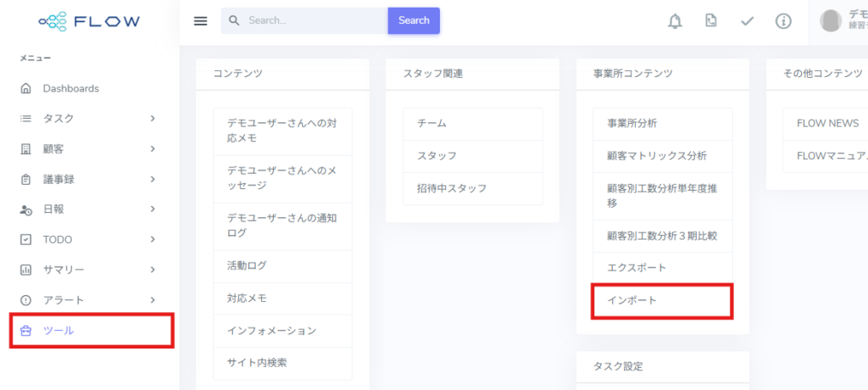Click the notification bell icon
This screenshot has width=868, height=390.
click(675, 21)
